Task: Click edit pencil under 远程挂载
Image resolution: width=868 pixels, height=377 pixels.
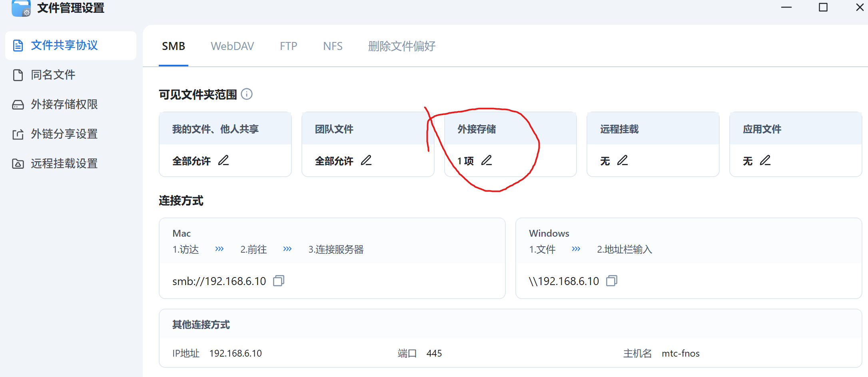Action: point(623,160)
